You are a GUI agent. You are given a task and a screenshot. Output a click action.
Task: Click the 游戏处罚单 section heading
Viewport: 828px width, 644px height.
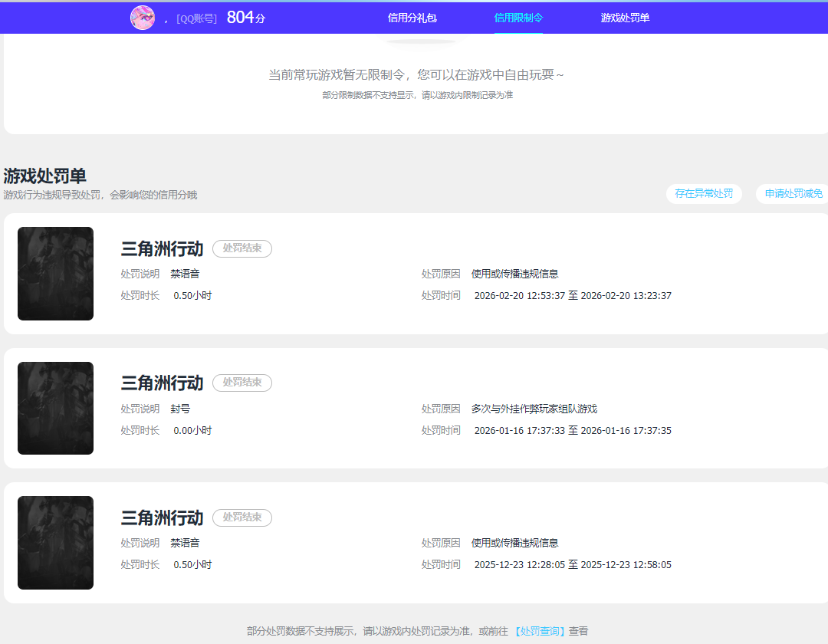pos(45,176)
